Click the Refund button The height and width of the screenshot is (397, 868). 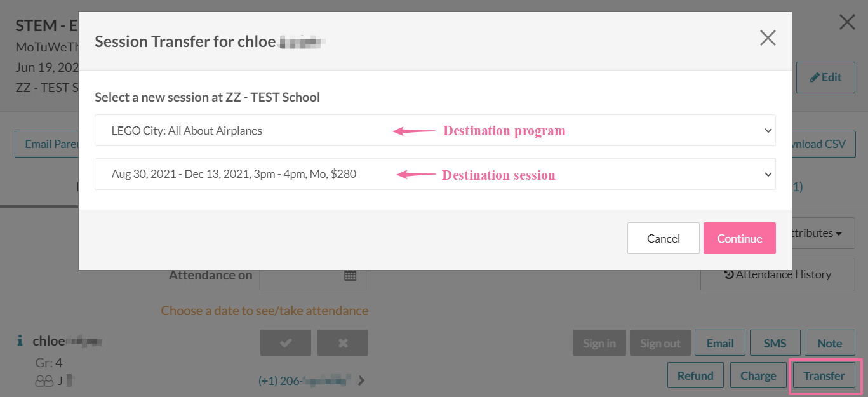pyautogui.click(x=695, y=375)
